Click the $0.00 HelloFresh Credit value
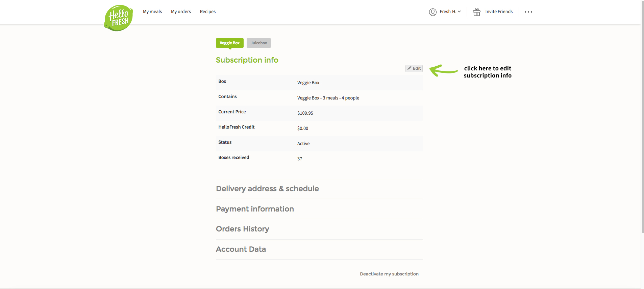Viewport: 644px width, 289px height. click(x=303, y=128)
